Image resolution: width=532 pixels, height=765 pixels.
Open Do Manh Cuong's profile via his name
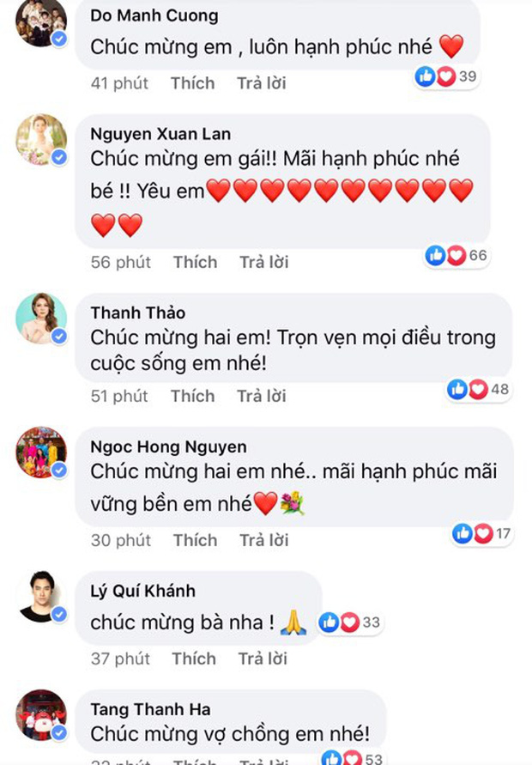coord(154,15)
